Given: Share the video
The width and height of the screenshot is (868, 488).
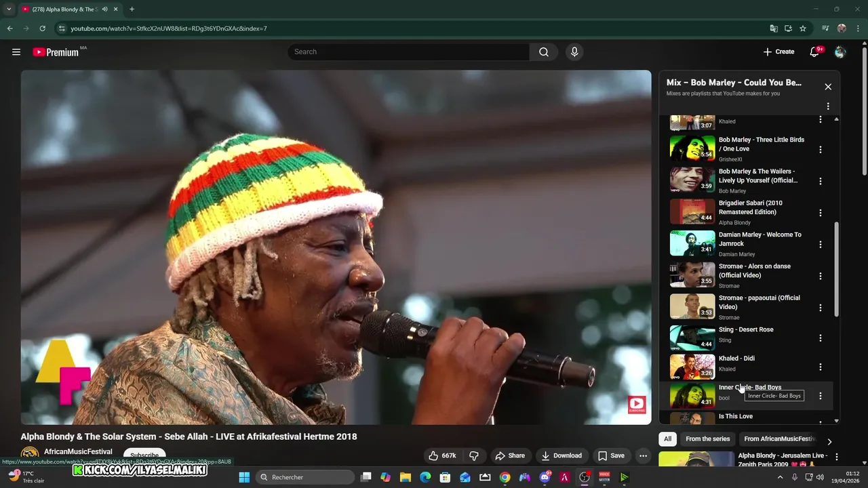Looking at the screenshot, I should click(510, 455).
